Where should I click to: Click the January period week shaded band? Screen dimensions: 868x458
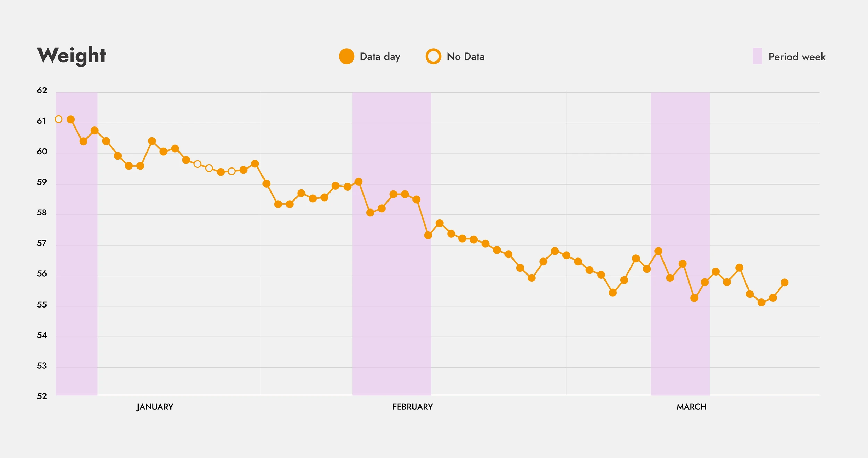(x=76, y=244)
